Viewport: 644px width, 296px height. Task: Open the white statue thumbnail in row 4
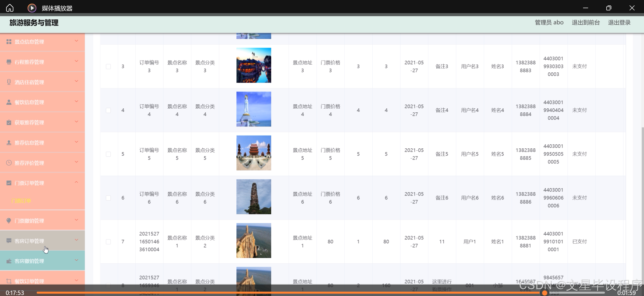254,109
